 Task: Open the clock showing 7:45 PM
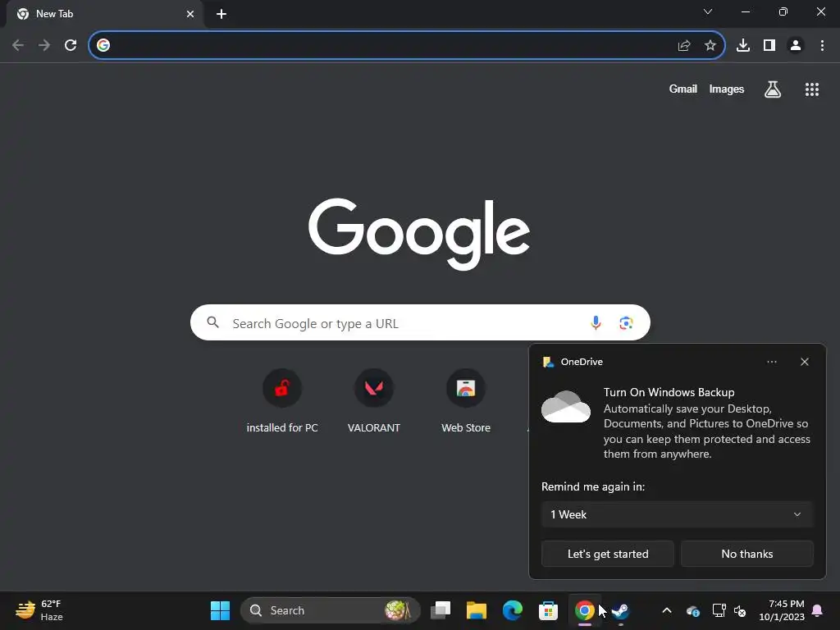coord(782,610)
